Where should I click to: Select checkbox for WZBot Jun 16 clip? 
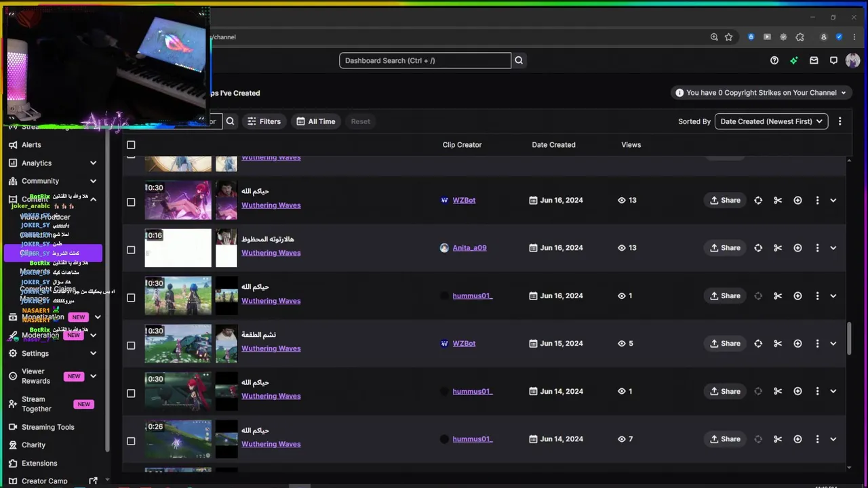(x=131, y=202)
